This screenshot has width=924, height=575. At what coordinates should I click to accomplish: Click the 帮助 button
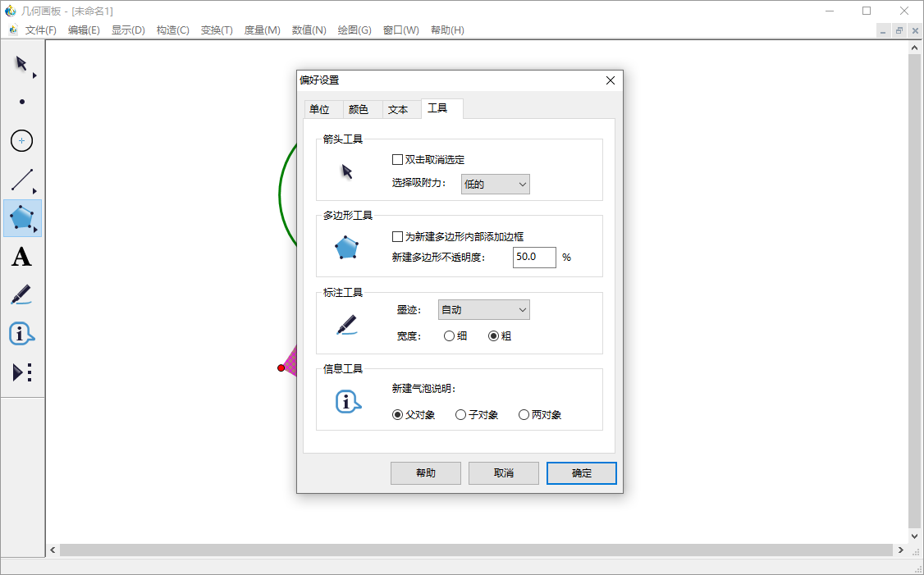pos(425,473)
